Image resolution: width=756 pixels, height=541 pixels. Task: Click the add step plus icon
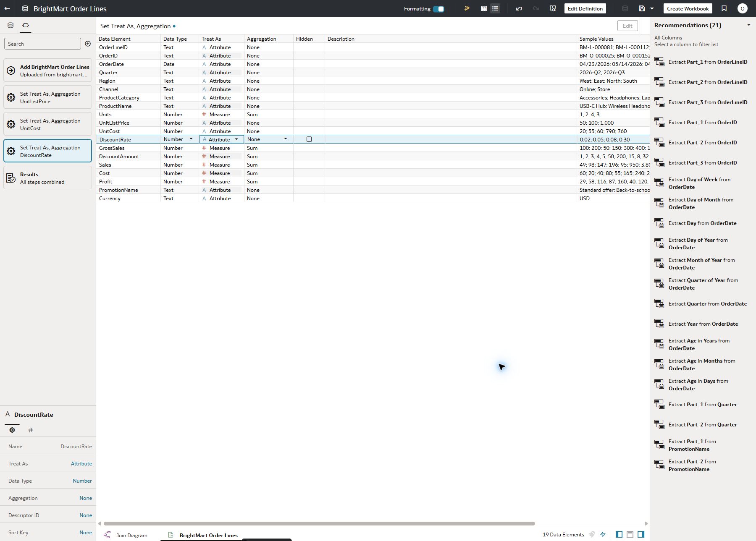[88, 44]
